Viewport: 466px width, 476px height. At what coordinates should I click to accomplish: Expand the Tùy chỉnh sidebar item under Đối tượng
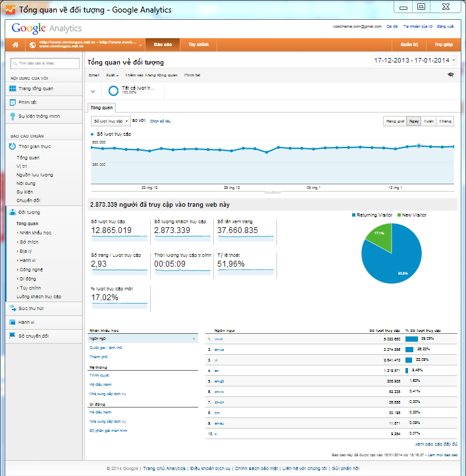pos(30,288)
